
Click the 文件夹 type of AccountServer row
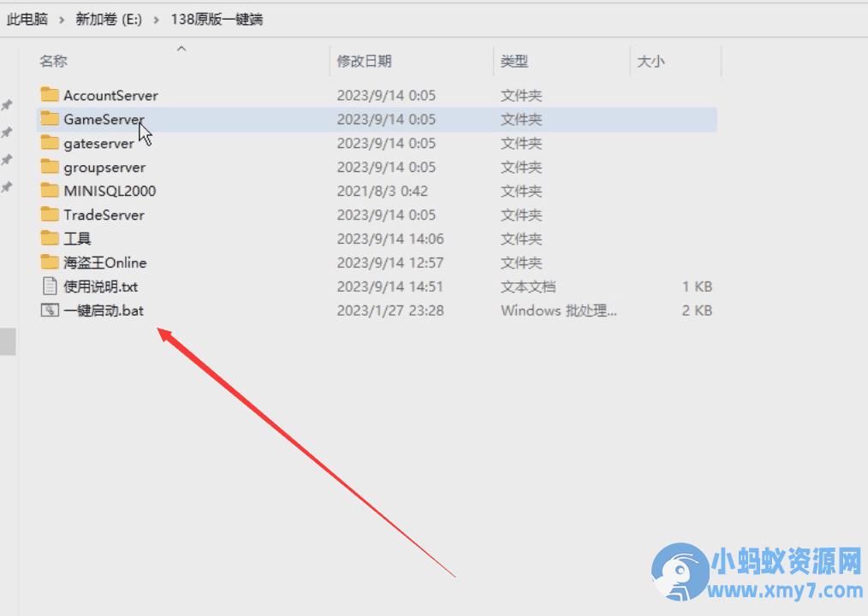(521, 95)
